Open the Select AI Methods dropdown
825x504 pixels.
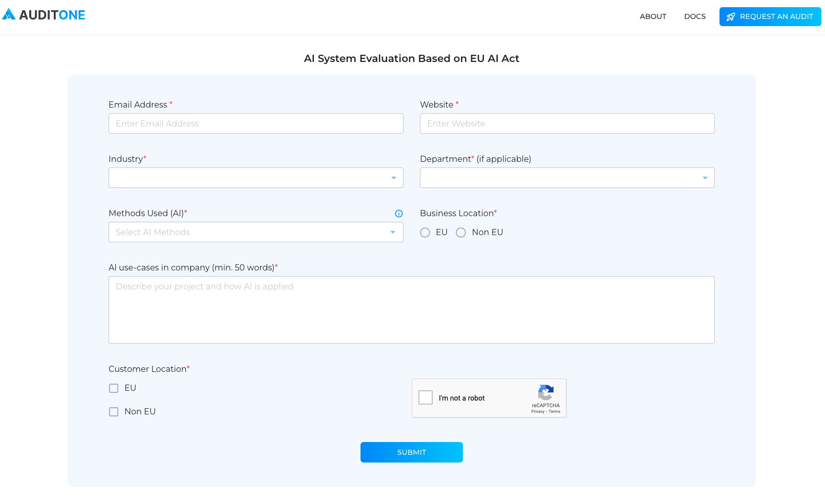(256, 232)
